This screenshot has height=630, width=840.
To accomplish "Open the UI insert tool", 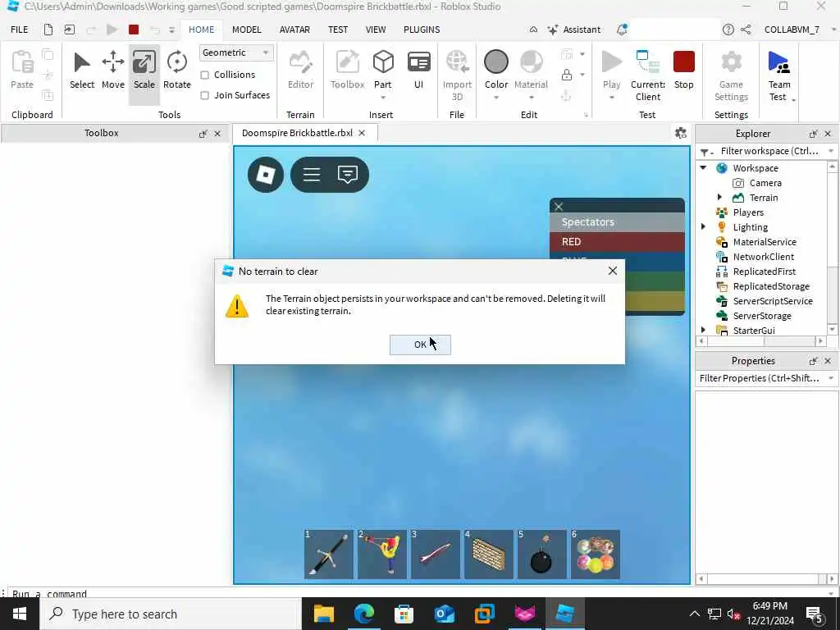I will pyautogui.click(x=418, y=71).
